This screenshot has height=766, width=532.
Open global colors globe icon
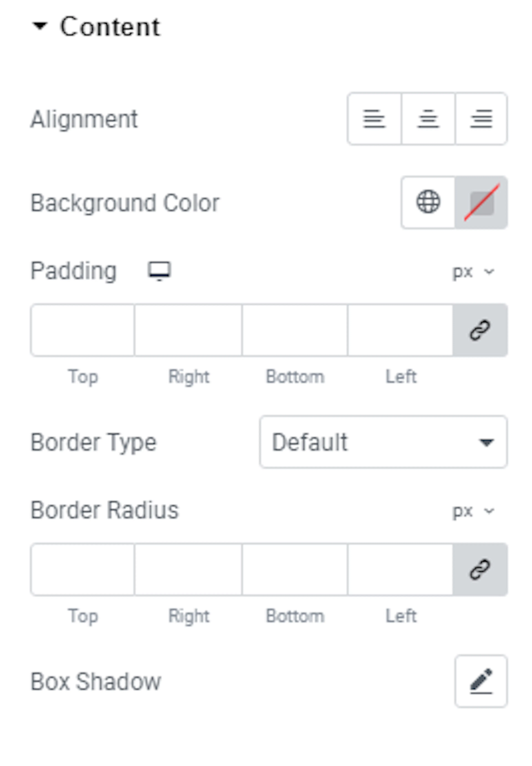428,202
